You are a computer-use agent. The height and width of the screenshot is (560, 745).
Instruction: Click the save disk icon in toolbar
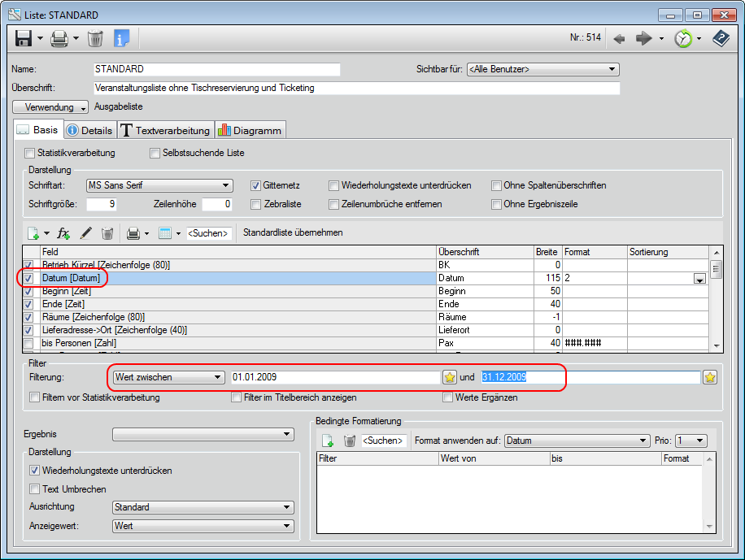[x=24, y=38]
